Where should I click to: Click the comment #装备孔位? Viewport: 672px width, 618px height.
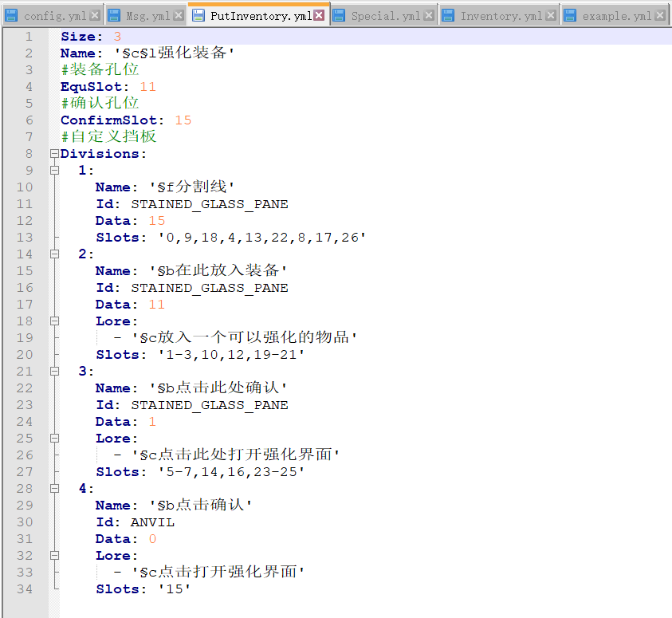click(100, 69)
